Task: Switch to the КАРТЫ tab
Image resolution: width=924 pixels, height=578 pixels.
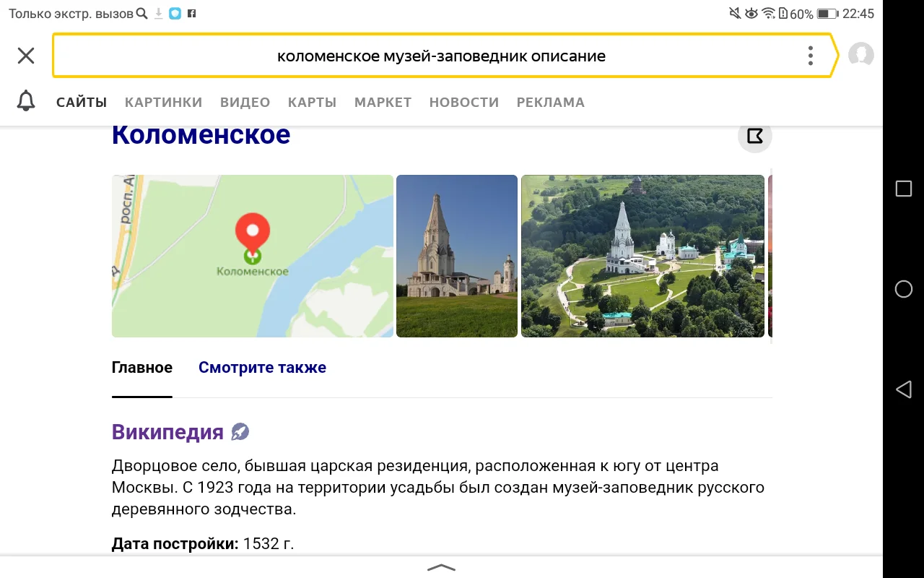Action: click(312, 102)
